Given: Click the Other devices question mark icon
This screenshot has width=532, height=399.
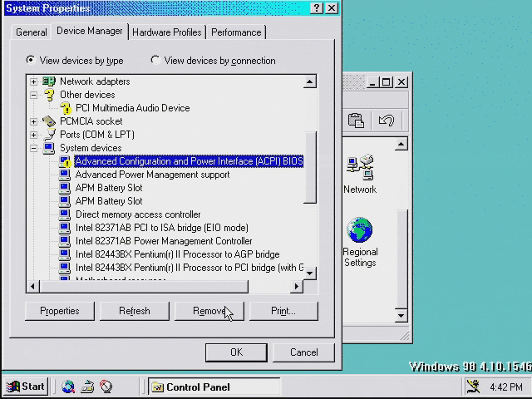Looking at the screenshot, I should pos(49,95).
